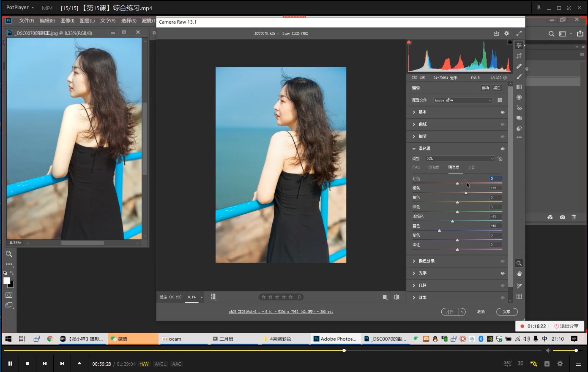Screen dimensions: 588x372
Task: Open the Windows Start menu
Action: [8, 339]
